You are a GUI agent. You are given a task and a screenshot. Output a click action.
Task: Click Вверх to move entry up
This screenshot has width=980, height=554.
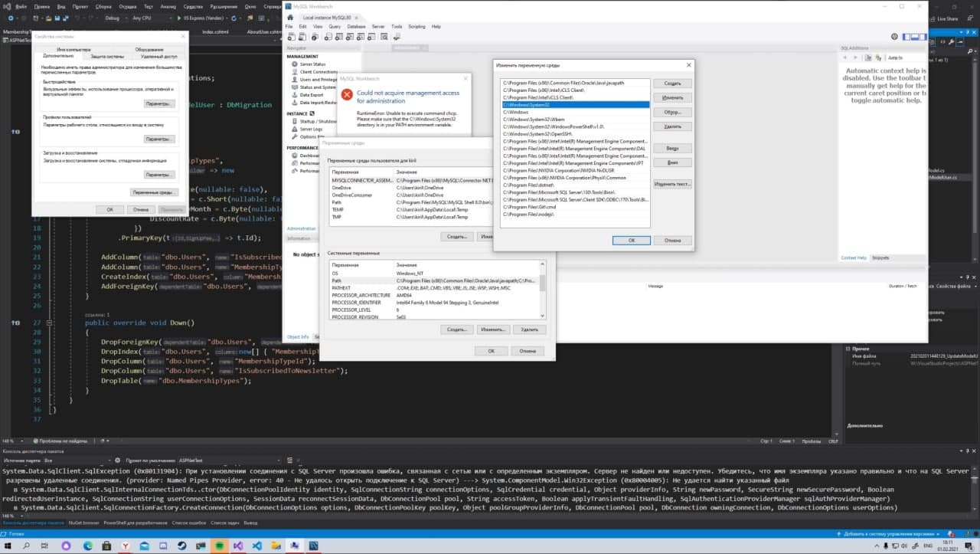pos(672,148)
